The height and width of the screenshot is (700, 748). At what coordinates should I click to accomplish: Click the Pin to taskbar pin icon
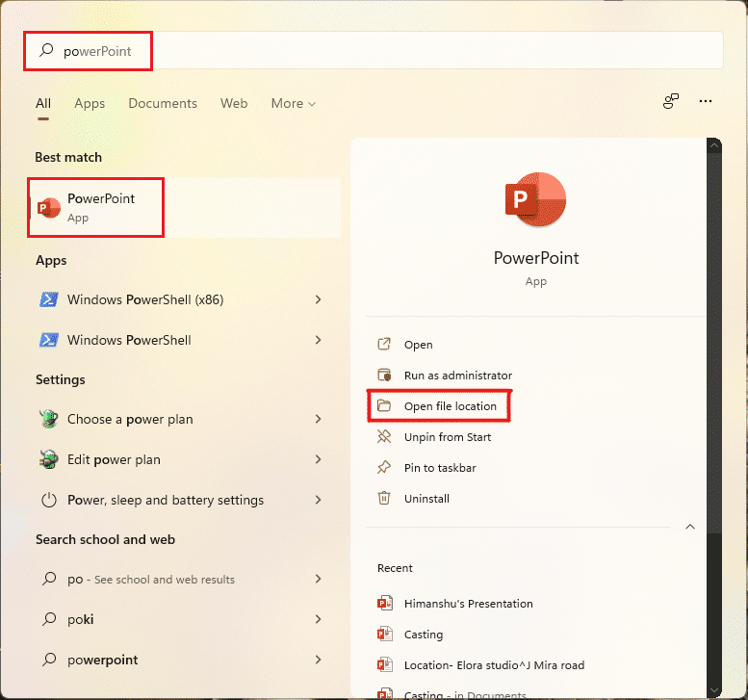pos(384,467)
